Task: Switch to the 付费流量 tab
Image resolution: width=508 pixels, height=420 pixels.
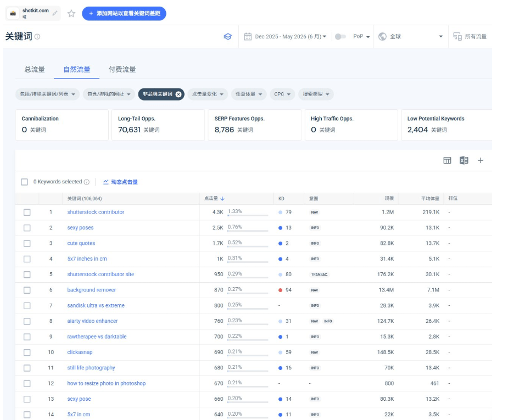Action: [x=122, y=69]
